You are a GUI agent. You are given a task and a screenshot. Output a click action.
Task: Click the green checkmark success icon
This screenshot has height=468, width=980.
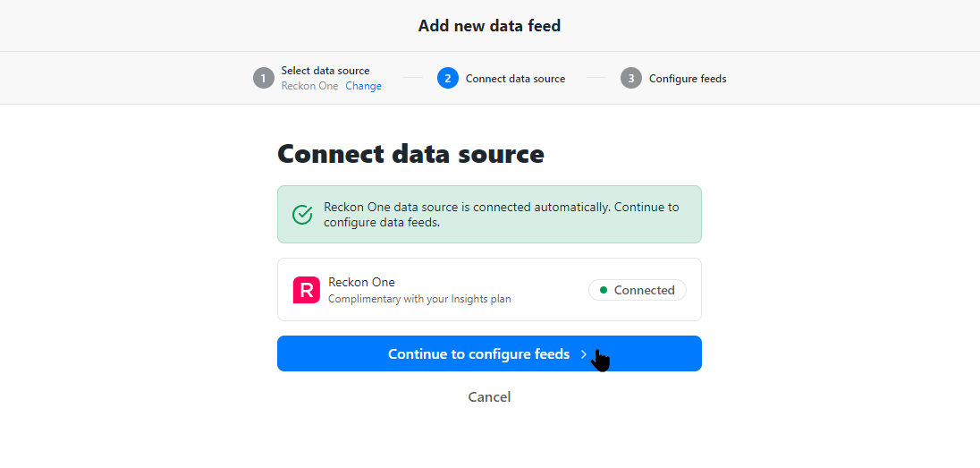point(302,215)
